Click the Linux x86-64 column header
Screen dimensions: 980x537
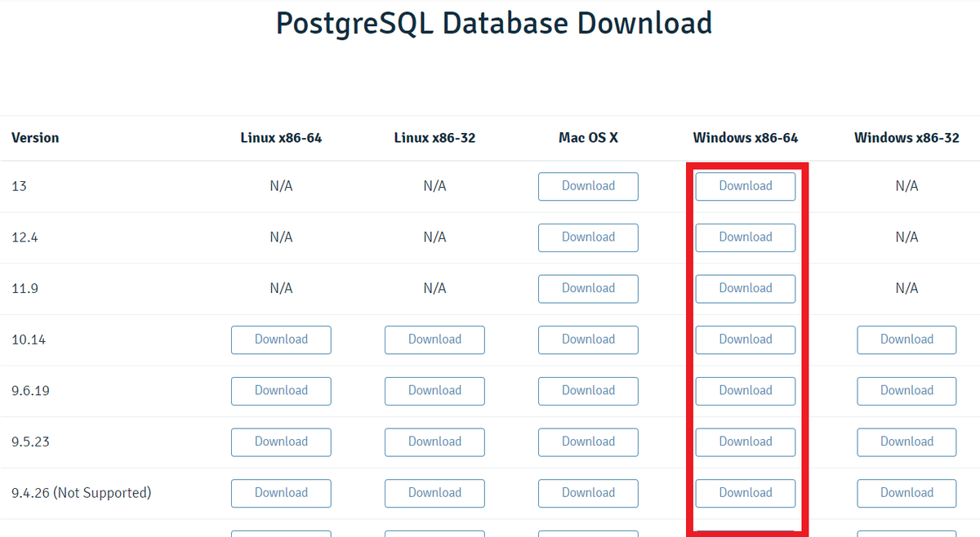click(281, 138)
